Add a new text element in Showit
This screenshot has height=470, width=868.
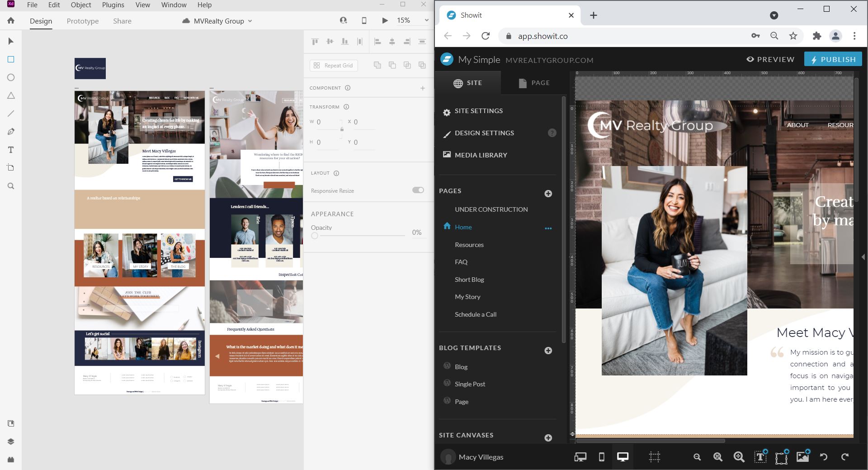pyautogui.click(x=760, y=457)
